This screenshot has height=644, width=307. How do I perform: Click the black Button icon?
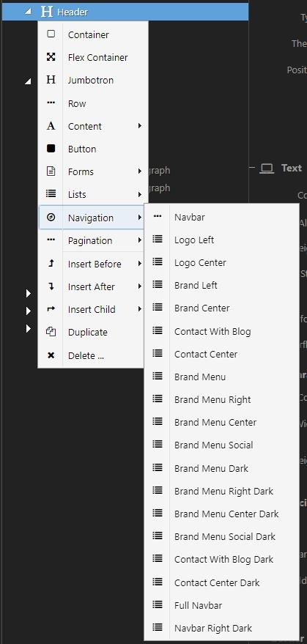coord(51,149)
